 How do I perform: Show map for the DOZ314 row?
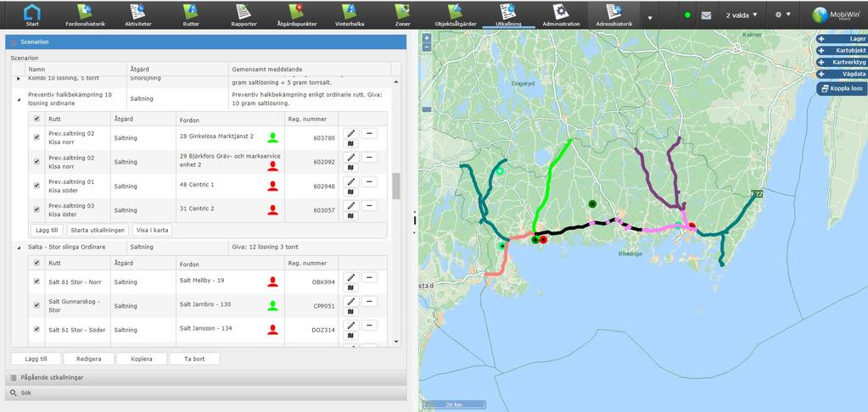pyautogui.click(x=351, y=336)
